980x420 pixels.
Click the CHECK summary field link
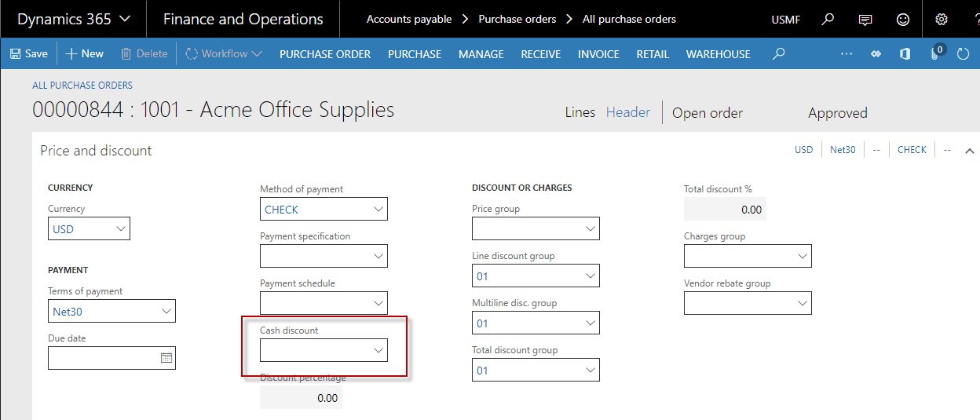912,149
